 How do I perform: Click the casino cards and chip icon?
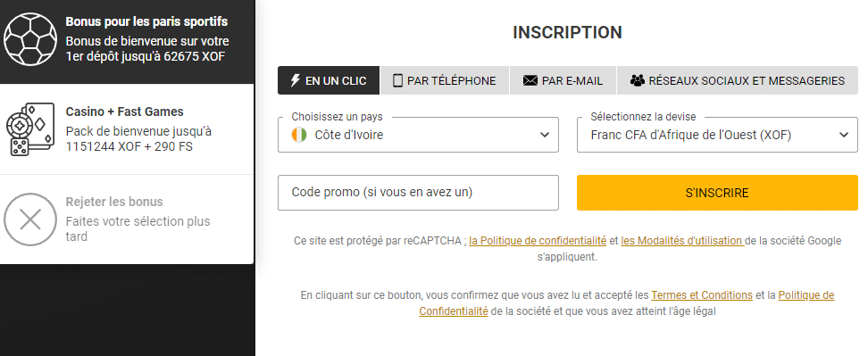29,129
